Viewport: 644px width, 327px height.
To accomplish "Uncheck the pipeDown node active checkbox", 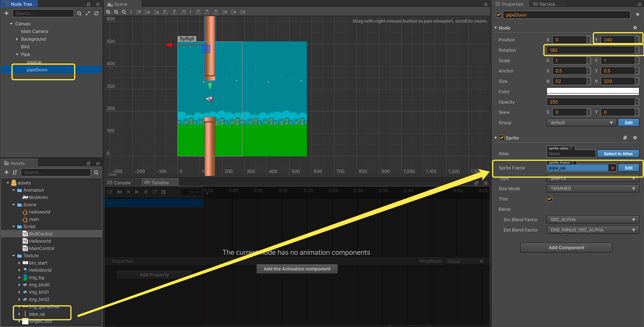I will click(499, 15).
